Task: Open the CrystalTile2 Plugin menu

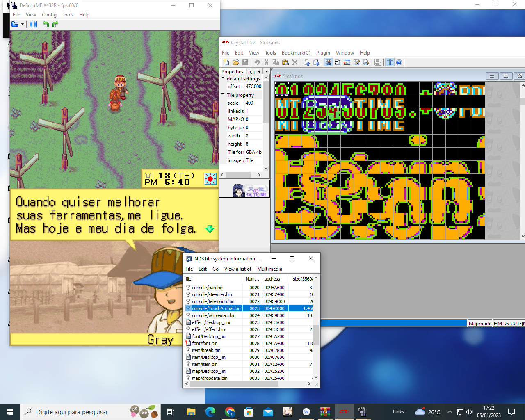Action: tap(323, 52)
